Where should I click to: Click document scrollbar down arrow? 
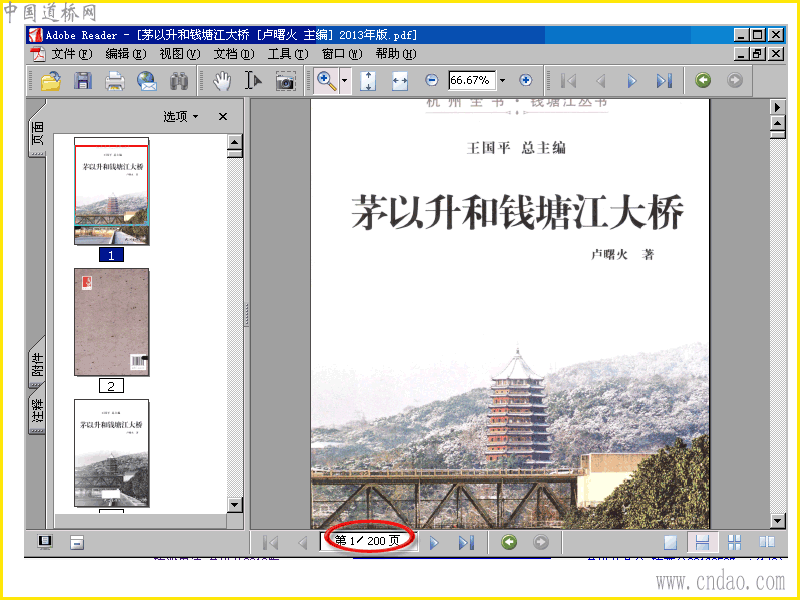pos(778,521)
